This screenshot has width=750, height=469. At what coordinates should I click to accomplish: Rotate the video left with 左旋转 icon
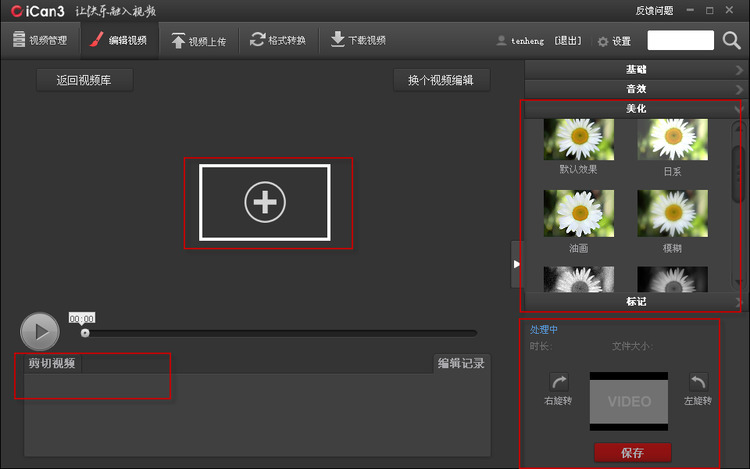[x=698, y=383]
